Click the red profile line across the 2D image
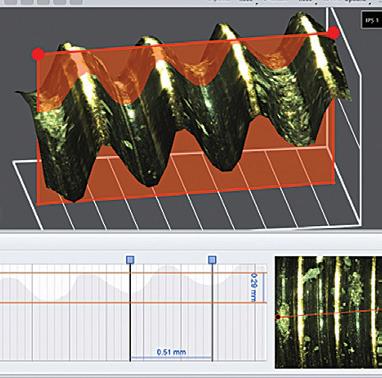Image resolution: width=382 pixels, height=378 pixels. pyautogui.click(x=330, y=313)
